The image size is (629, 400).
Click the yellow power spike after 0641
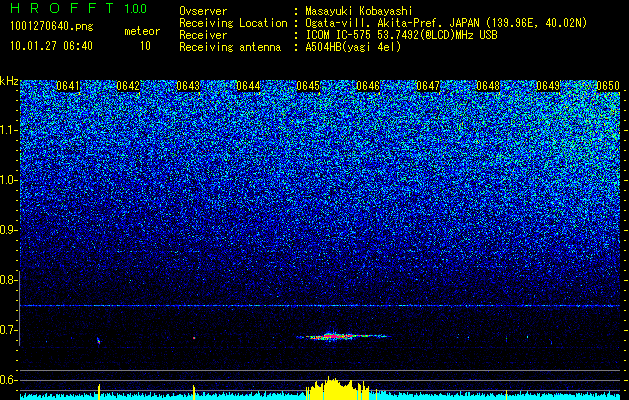[x=99, y=392]
